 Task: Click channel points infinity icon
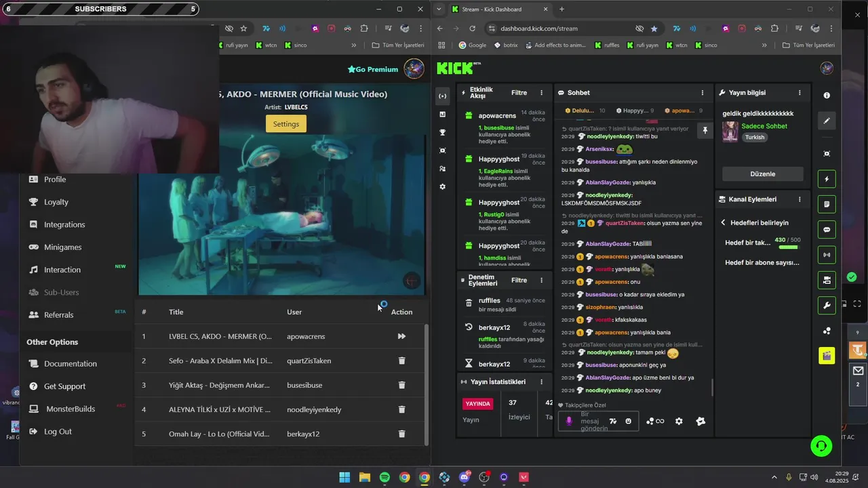(655, 421)
